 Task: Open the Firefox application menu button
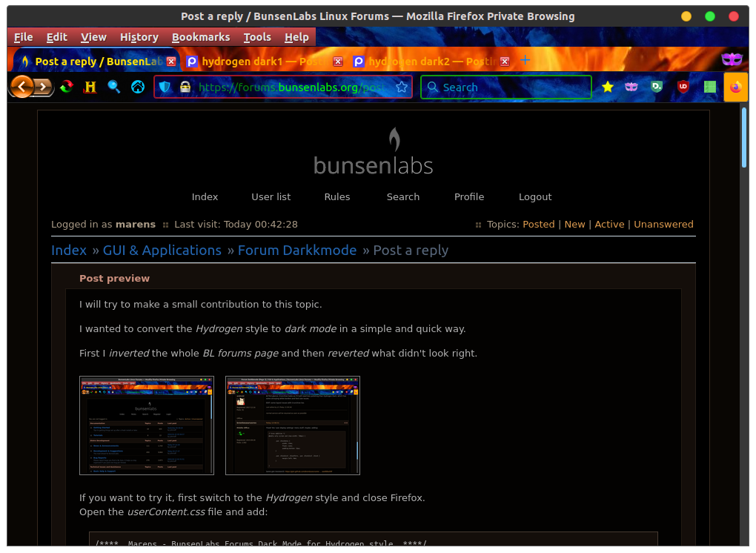(735, 87)
